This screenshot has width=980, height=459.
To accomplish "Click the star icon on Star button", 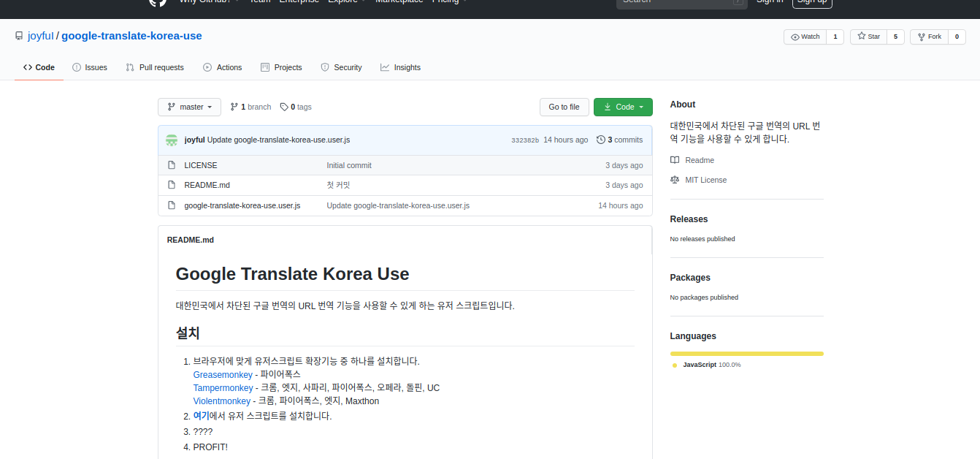I will 862,37.
